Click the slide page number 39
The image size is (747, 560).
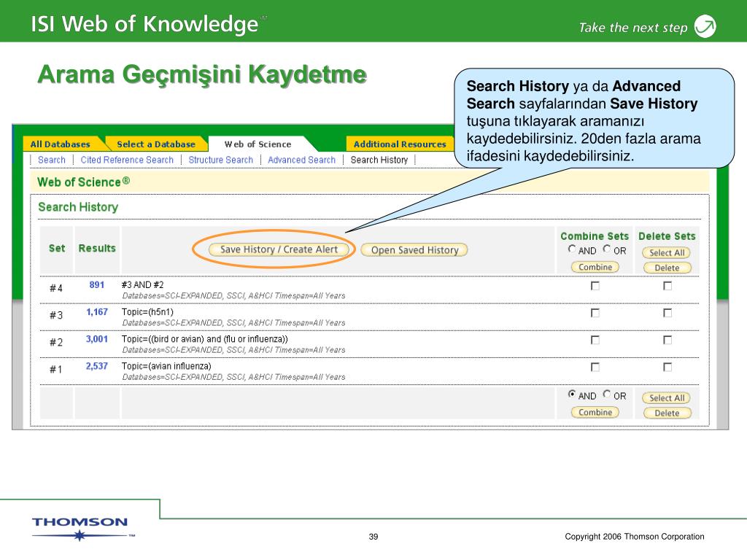point(373,537)
